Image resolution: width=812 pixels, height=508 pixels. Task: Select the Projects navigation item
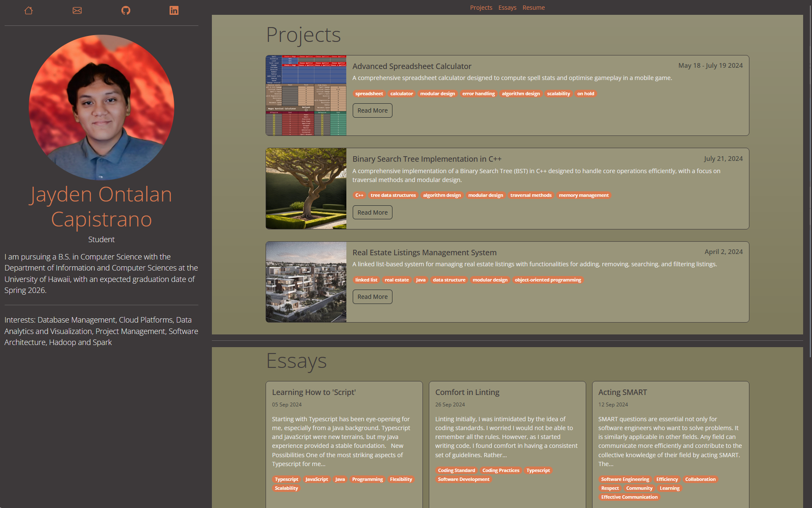pos(481,7)
